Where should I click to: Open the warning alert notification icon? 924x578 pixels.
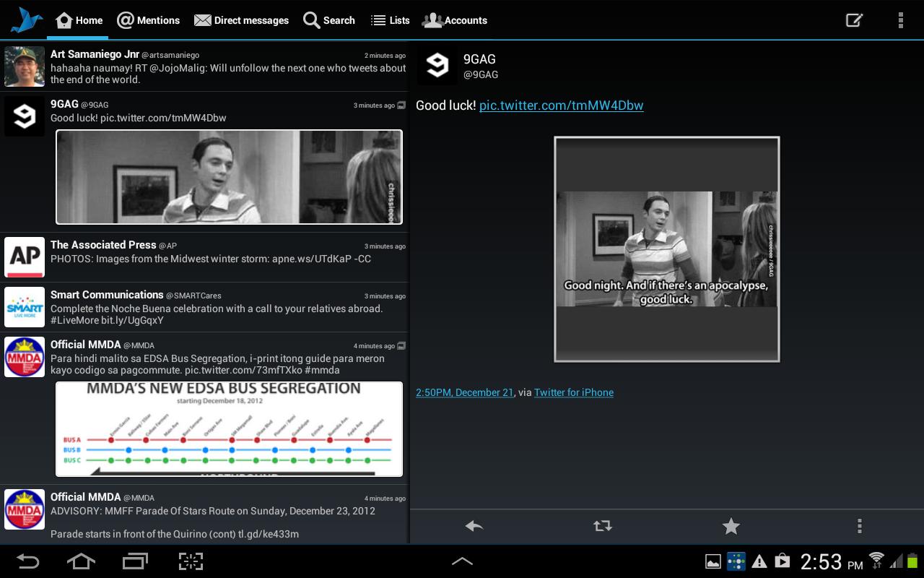pos(759,561)
